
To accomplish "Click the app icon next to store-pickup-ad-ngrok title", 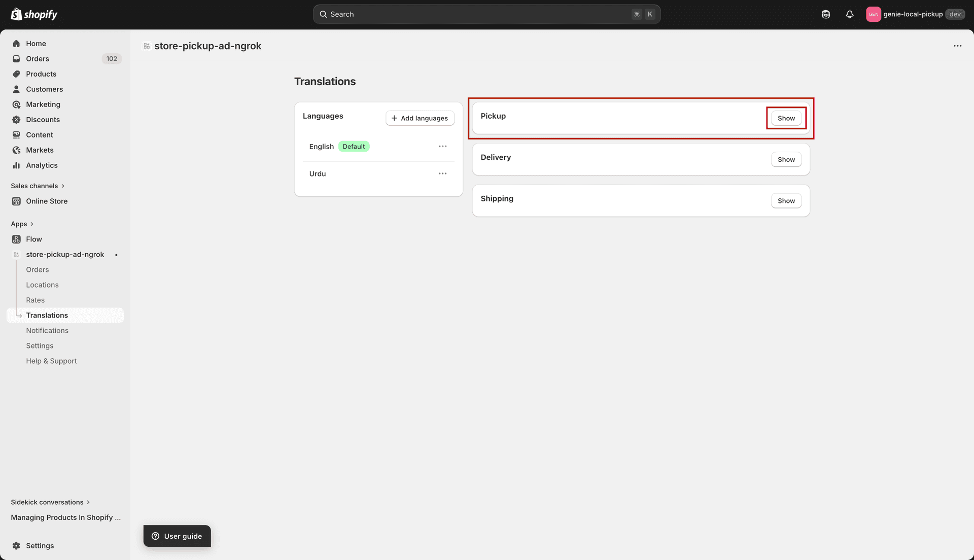I will point(146,46).
